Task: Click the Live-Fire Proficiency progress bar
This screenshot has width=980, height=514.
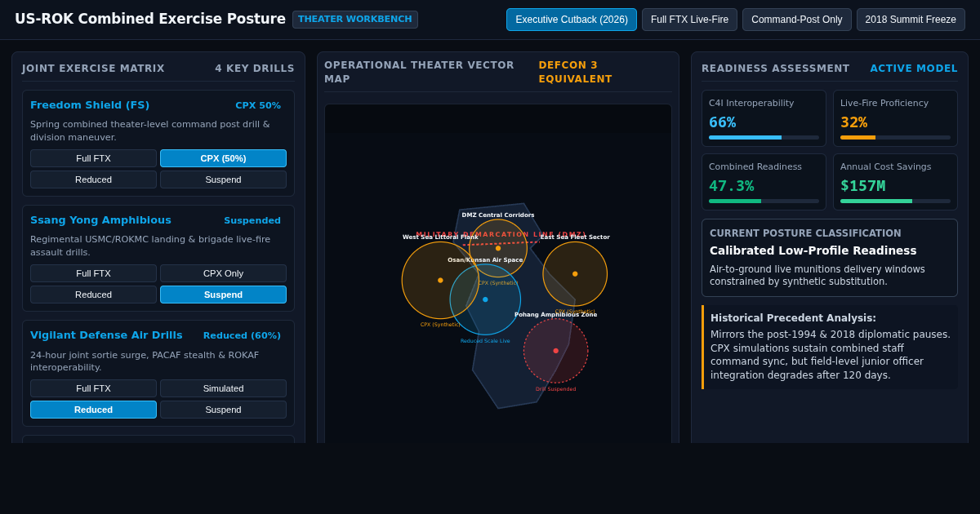Action: pyautogui.click(x=895, y=138)
